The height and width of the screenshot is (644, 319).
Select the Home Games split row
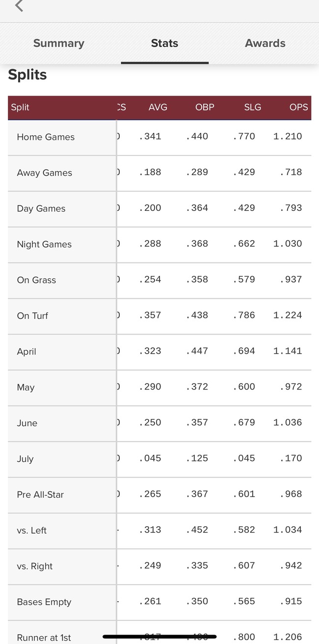tap(159, 137)
